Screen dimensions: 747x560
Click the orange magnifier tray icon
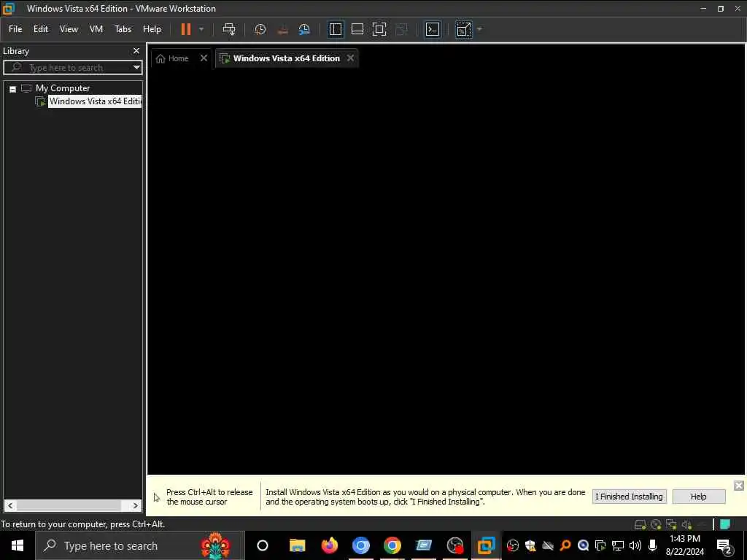[x=565, y=545]
